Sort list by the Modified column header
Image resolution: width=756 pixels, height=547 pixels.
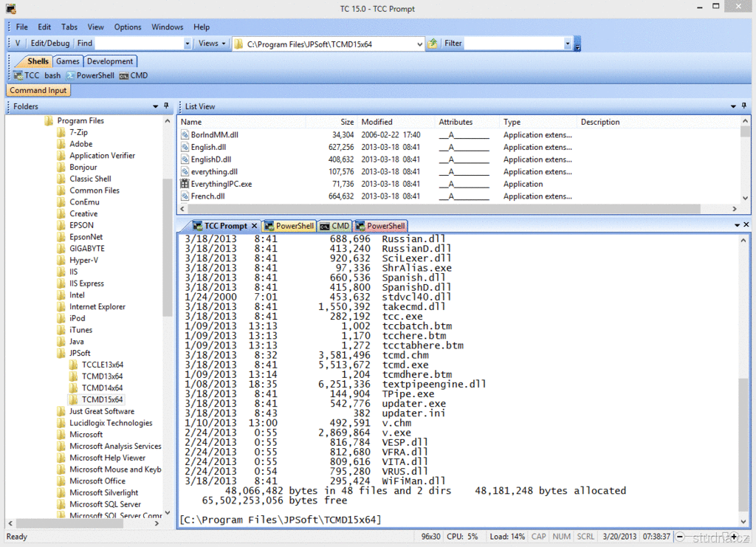[377, 122]
